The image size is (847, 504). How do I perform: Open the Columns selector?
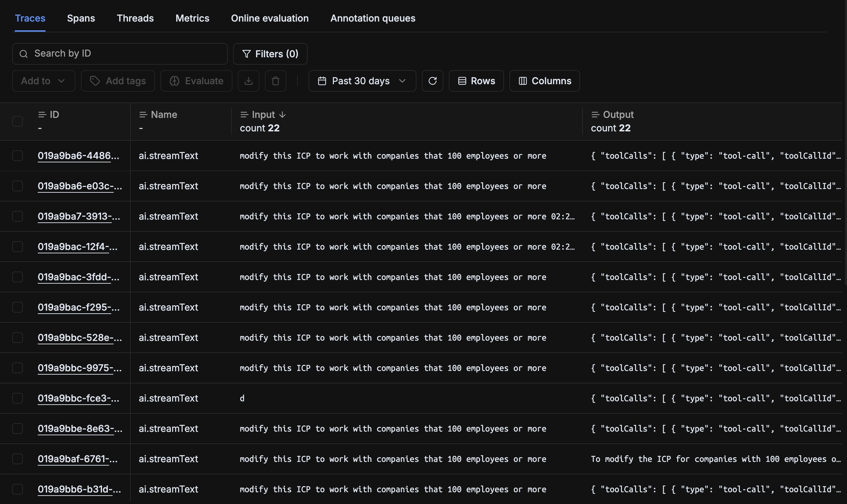(x=544, y=81)
